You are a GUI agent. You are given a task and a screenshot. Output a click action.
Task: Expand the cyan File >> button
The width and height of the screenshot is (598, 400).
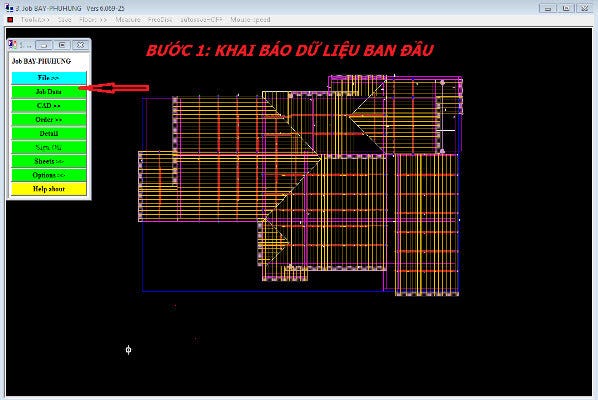point(49,78)
